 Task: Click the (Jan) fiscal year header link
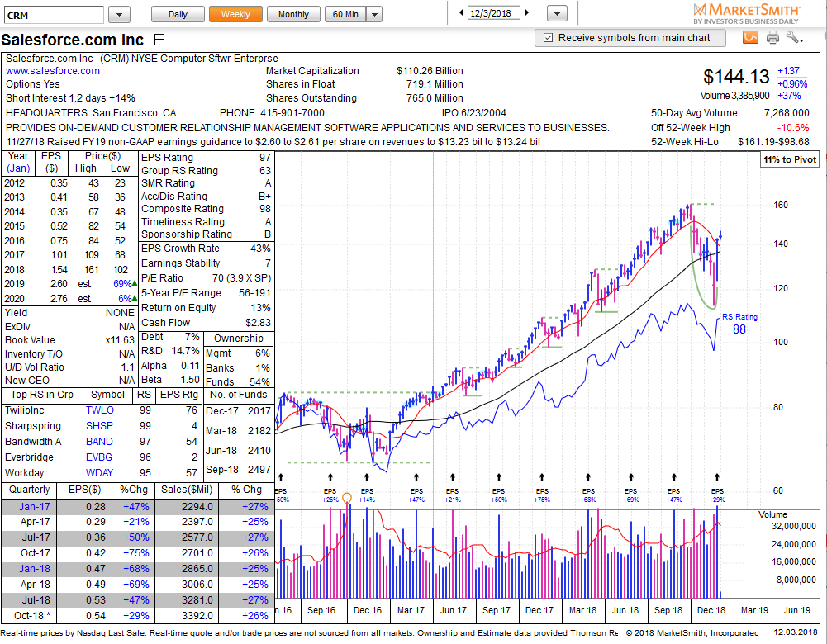pyautogui.click(x=18, y=168)
